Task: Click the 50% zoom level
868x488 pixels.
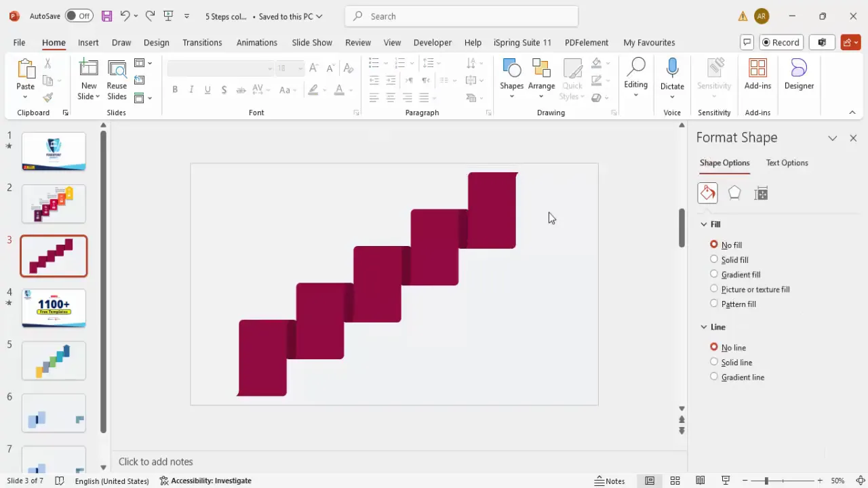Action: pos(838,481)
